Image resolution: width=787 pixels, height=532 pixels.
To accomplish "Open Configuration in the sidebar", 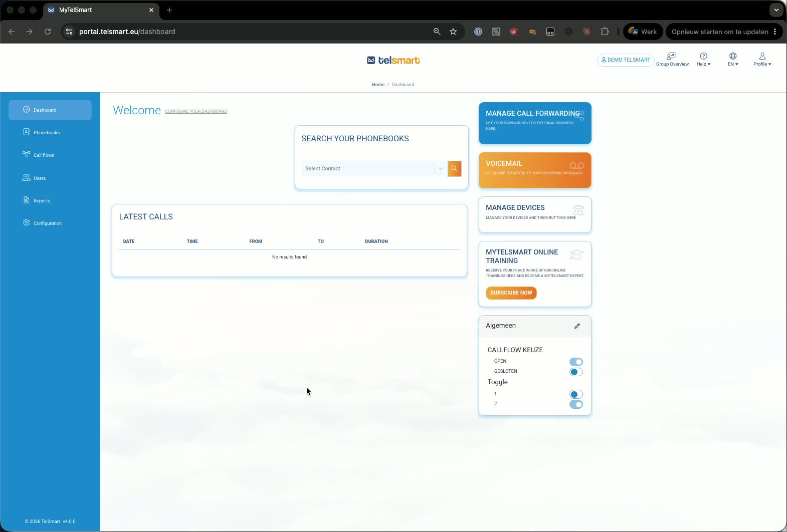I will click(x=50, y=223).
